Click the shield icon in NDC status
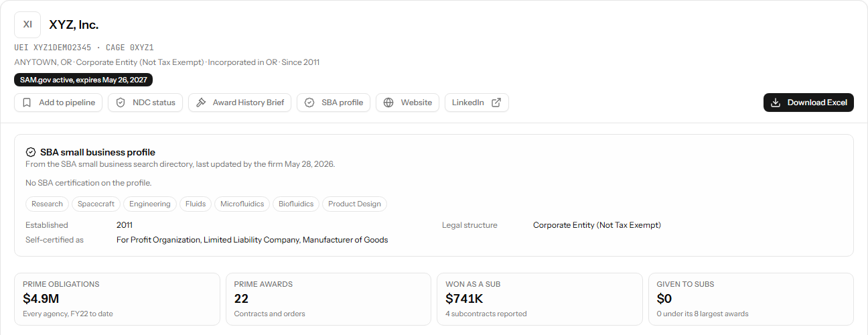 coord(121,103)
